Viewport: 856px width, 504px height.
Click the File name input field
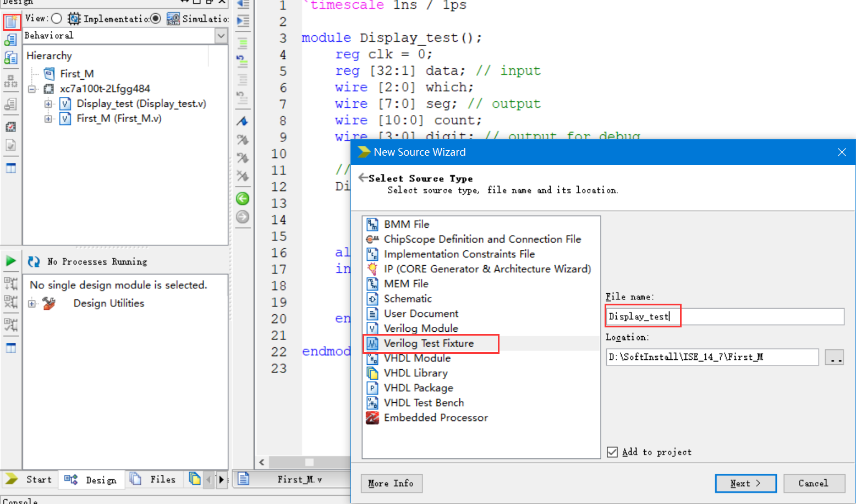(x=725, y=316)
